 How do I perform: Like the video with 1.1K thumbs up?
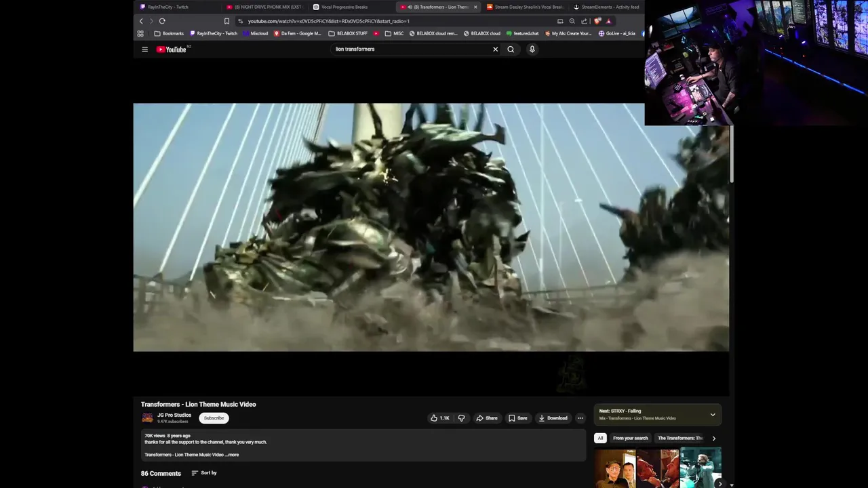tap(440, 418)
